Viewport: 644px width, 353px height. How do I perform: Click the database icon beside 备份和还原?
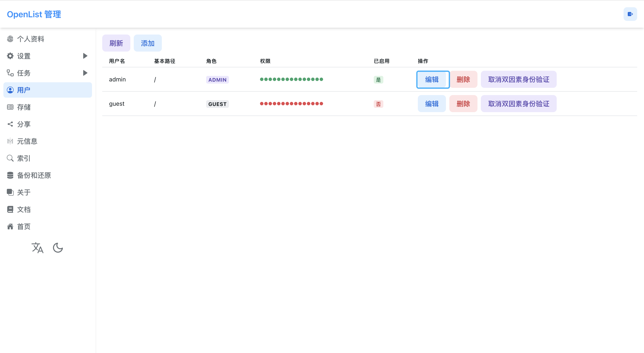(x=10, y=175)
